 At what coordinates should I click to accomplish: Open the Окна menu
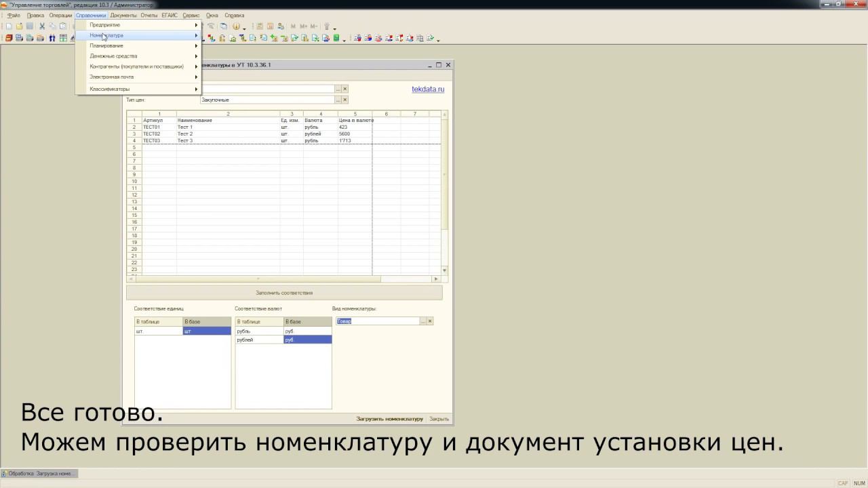(212, 15)
